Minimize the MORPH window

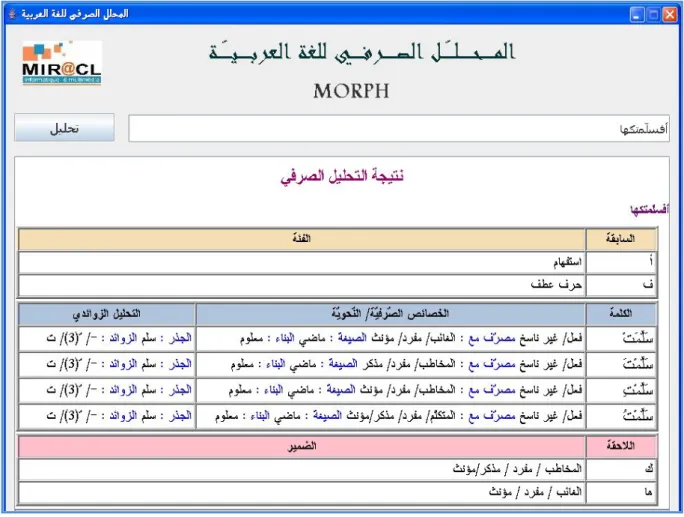637,15
